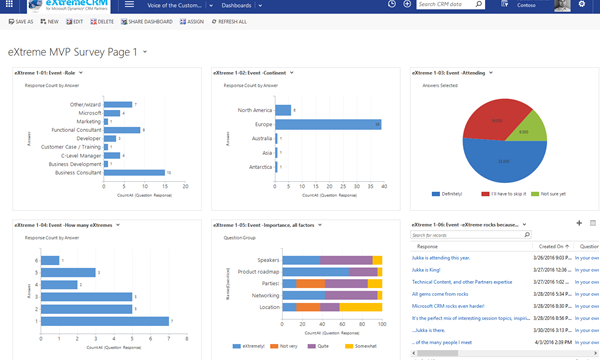Click the Definitely! blue legend swatch
This screenshot has height=360, width=600.
pyautogui.click(x=435, y=194)
